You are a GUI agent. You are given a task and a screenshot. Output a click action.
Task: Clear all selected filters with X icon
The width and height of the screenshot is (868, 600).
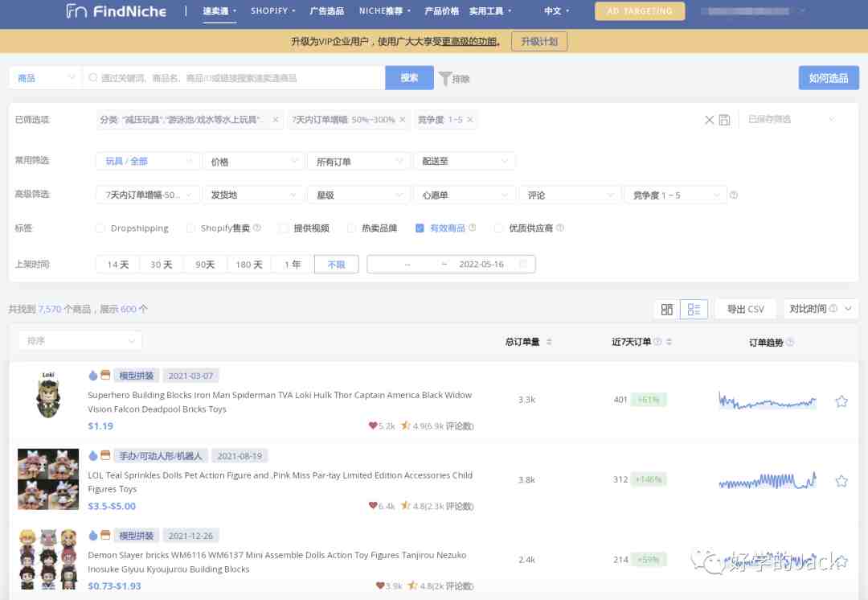(709, 120)
